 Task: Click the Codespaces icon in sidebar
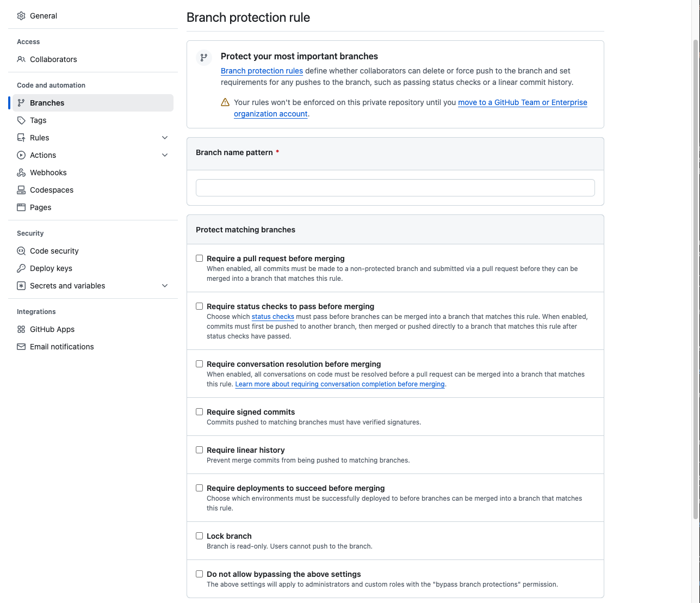[21, 189]
